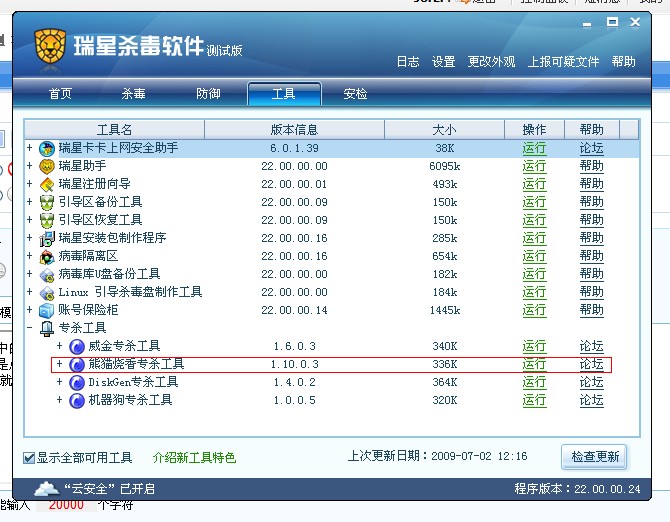Expand the 病毒隔离区 row
The image size is (670, 522).
click(x=29, y=256)
